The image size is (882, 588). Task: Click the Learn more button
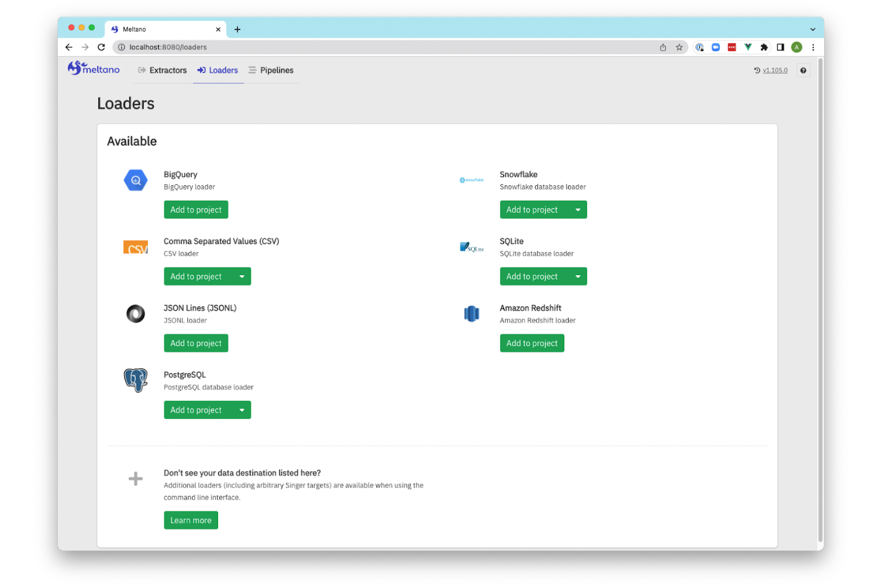pos(191,519)
